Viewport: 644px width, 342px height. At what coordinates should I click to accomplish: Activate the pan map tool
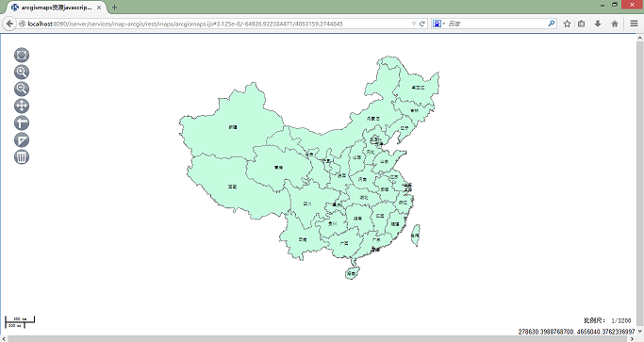[x=22, y=106]
